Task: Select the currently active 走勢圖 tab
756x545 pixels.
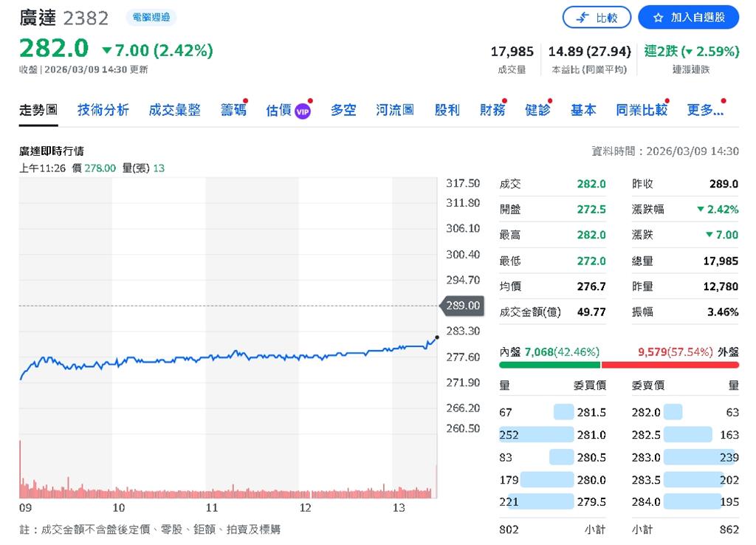Action: point(38,109)
